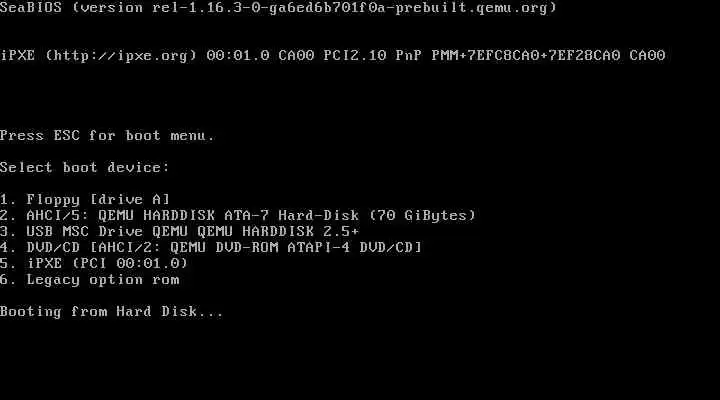Click the 'Booting from Hard Disk...' message
Image resolution: width=720 pixels, height=400 pixels.
pos(112,312)
